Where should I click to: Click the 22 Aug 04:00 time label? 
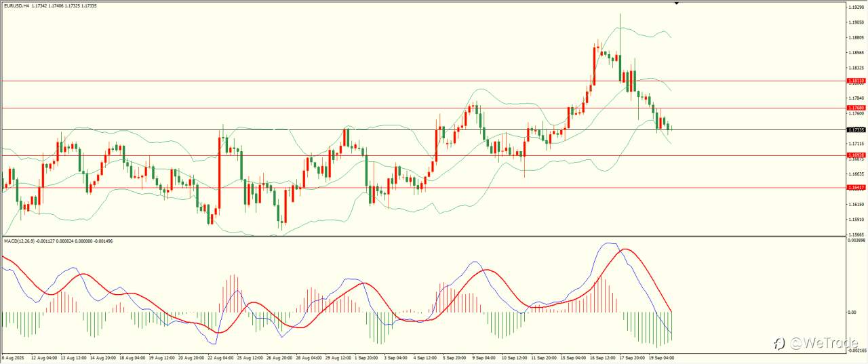point(222,357)
